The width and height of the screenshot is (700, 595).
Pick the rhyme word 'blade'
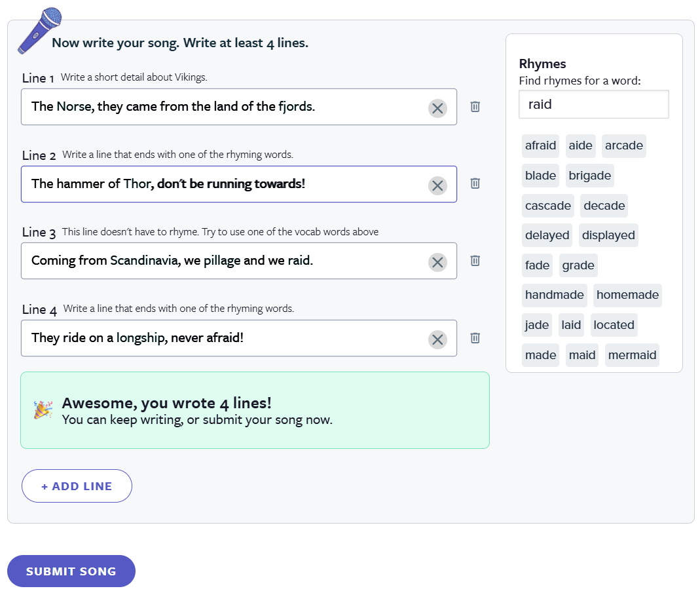tap(541, 176)
